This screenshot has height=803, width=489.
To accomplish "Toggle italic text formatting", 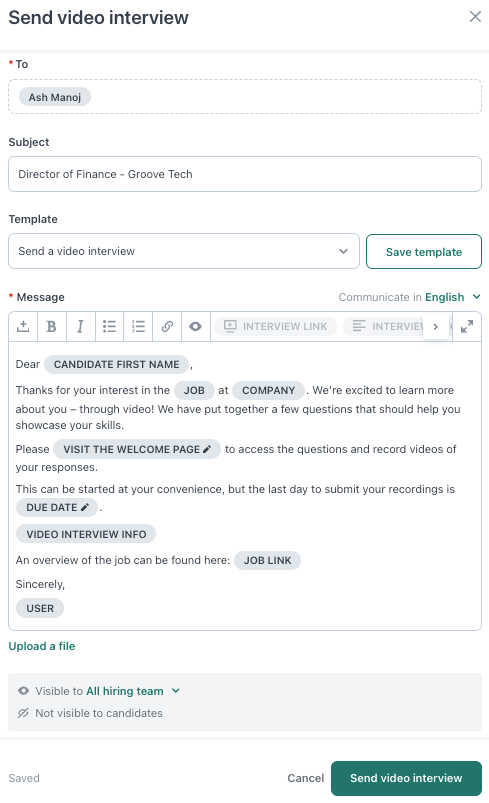I will tap(80, 326).
